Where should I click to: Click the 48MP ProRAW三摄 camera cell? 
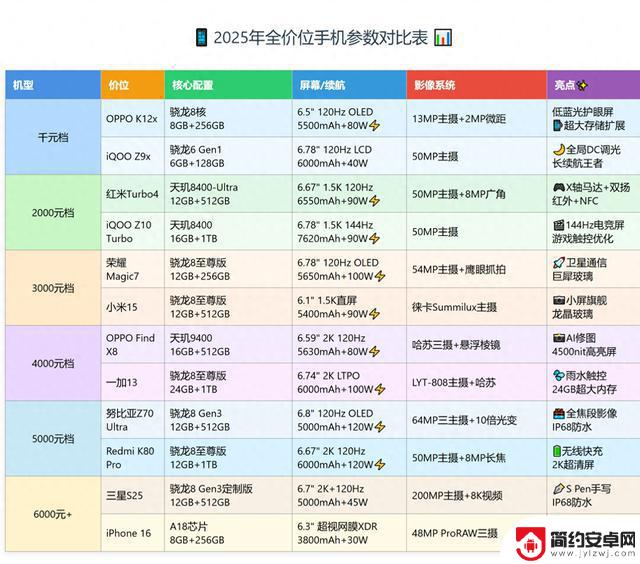(477, 533)
